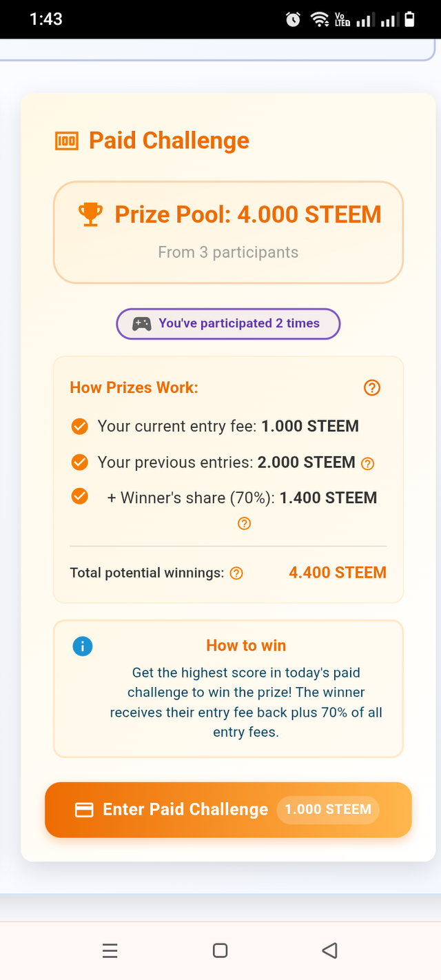Click the How to win heading
The image size is (441, 980).
[x=246, y=646]
